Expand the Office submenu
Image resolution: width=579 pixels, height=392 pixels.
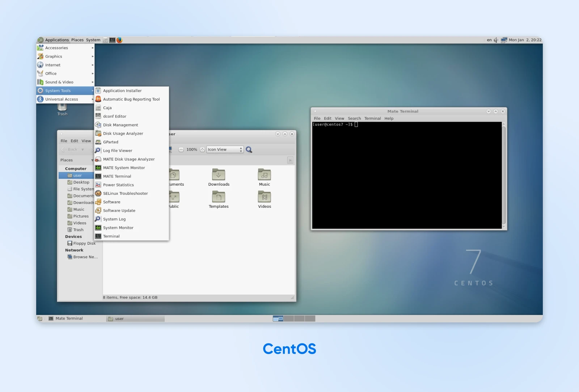click(x=65, y=73)
